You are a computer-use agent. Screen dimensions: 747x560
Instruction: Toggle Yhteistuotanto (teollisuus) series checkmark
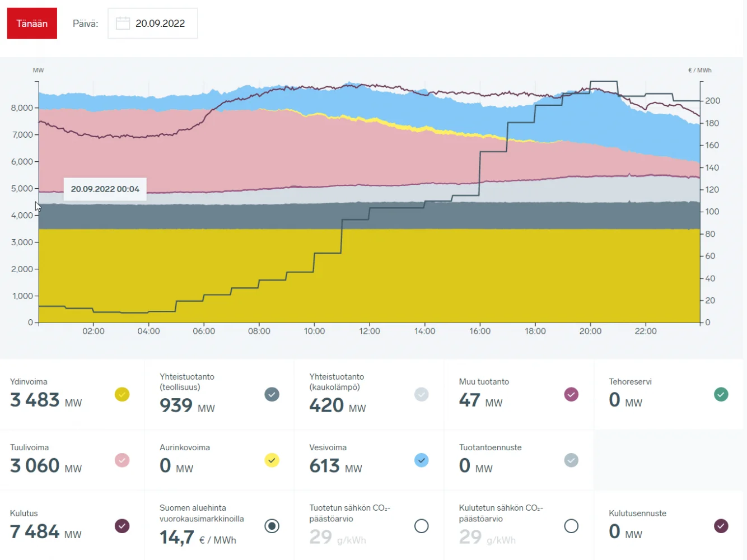[272, 394]
